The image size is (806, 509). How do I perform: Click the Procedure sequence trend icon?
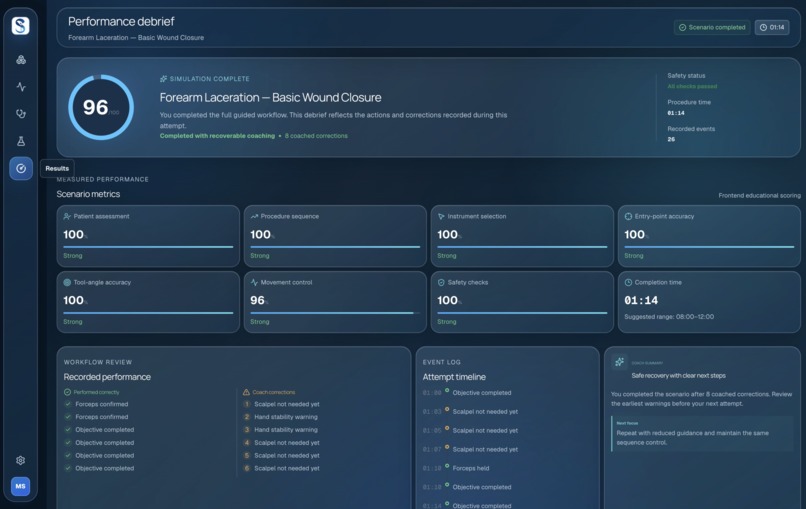tap(254, 216)
